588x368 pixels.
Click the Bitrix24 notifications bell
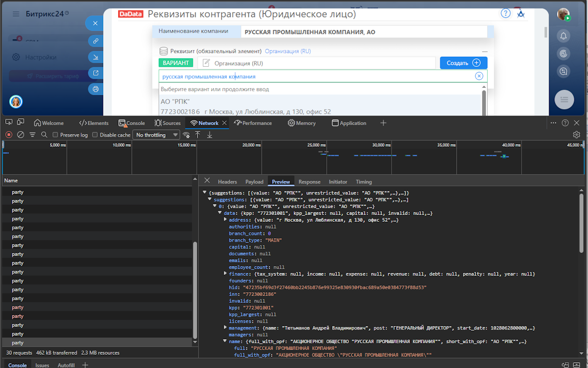tap(563, 36)
